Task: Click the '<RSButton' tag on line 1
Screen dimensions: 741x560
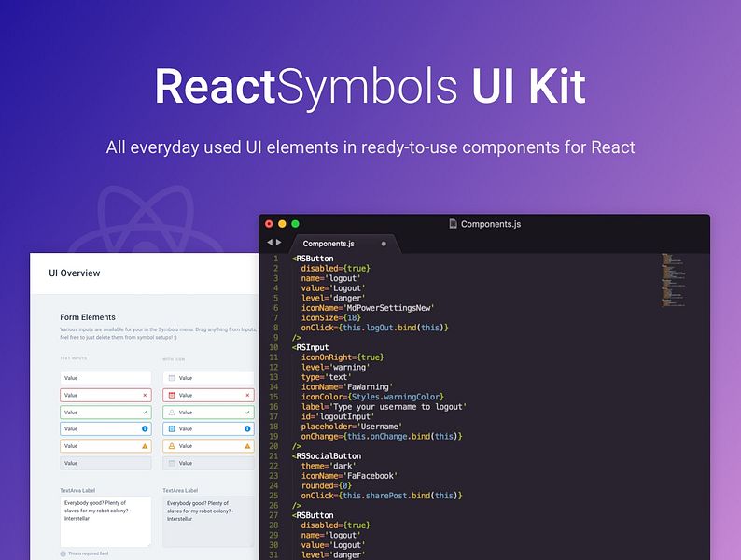Action: click(x=313, y=259)
